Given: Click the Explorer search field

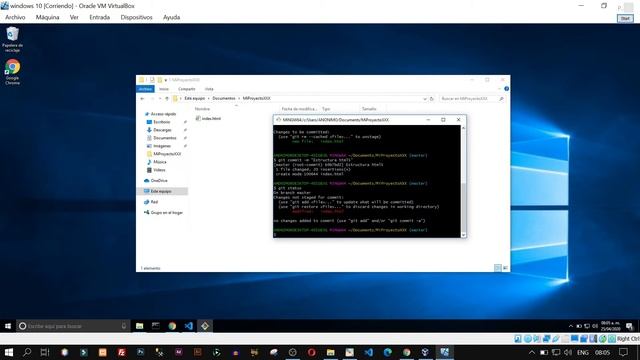Looking at the screenshot, I should [x=472, y=99].
